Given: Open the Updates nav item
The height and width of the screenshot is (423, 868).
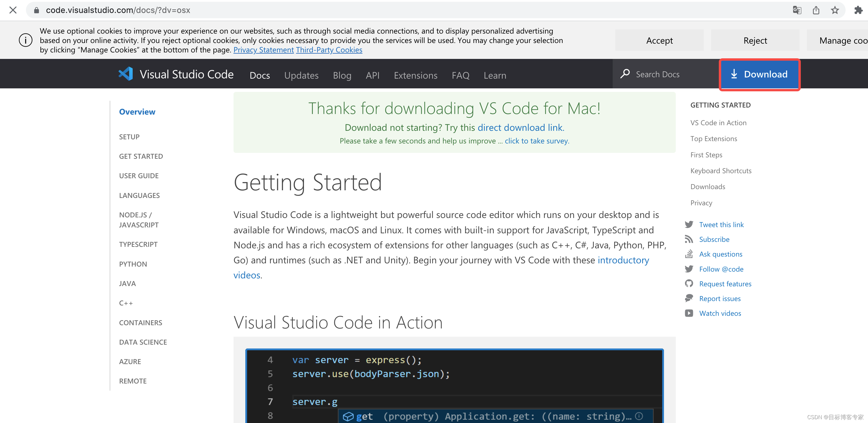Looking at the screenshot, I should 301,75.
